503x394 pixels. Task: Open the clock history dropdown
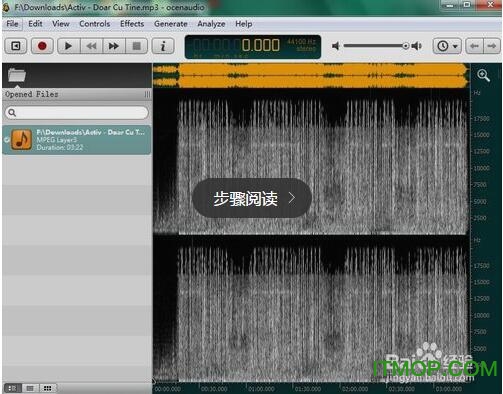pyautogui.click(x=447, y=46)
